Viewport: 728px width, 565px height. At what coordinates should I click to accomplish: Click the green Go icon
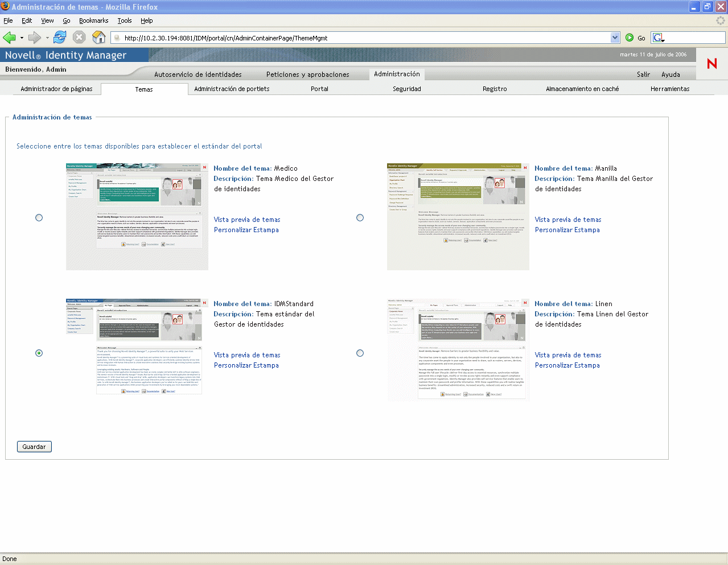[630, 38]
